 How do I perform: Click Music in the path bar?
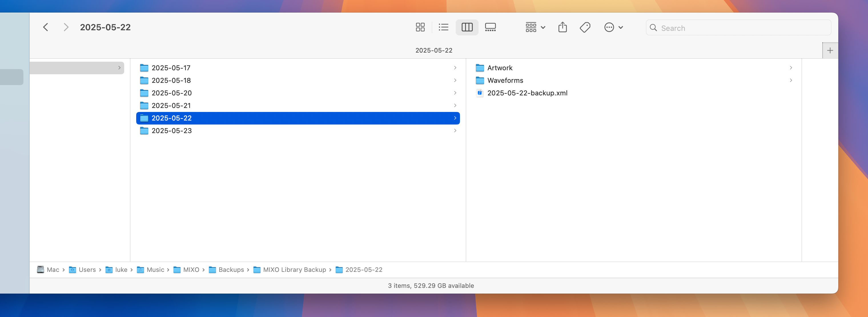155,270
